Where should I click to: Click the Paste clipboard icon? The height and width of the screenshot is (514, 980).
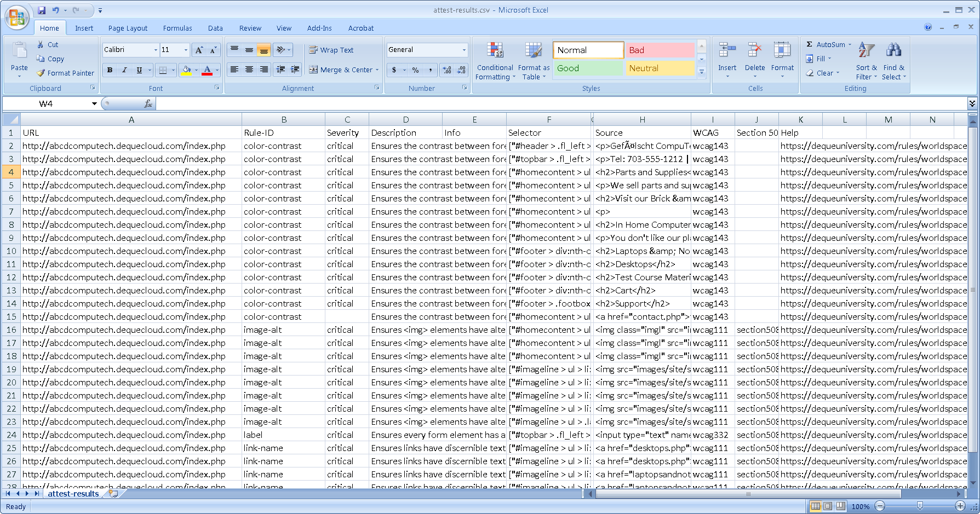coord(19,51)
